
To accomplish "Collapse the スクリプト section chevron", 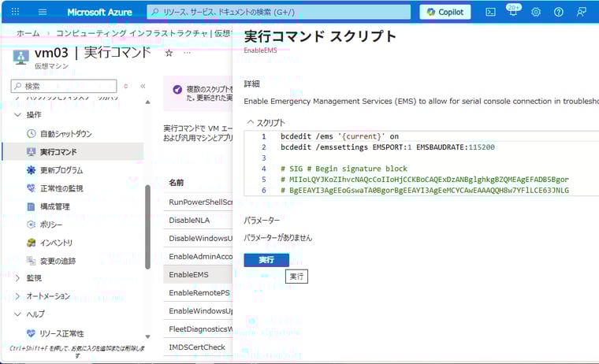I will (x=250, y=122).
